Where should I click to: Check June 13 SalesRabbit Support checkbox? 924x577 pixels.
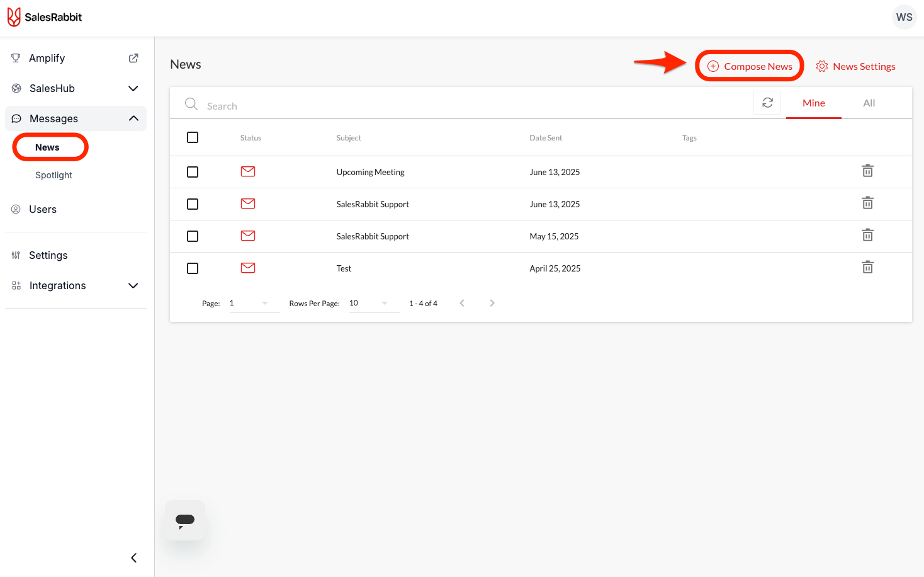coord(193,204)
